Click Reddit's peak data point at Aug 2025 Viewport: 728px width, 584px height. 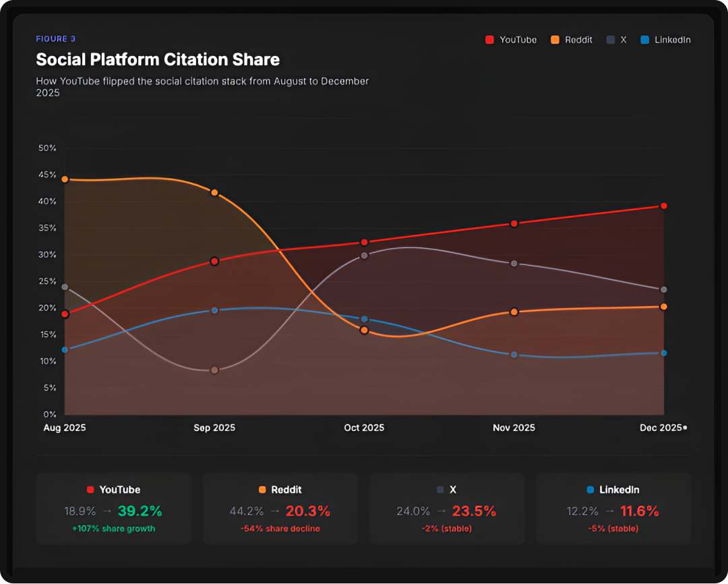pos(65,179)
